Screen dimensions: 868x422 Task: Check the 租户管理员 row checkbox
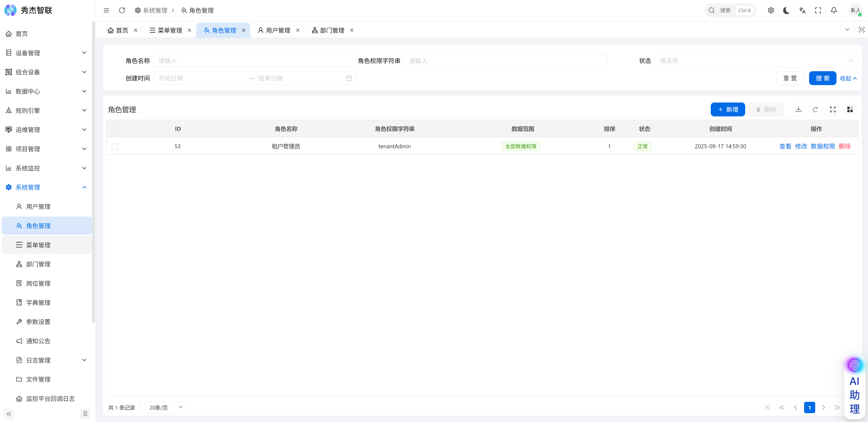tap(115, 146)
